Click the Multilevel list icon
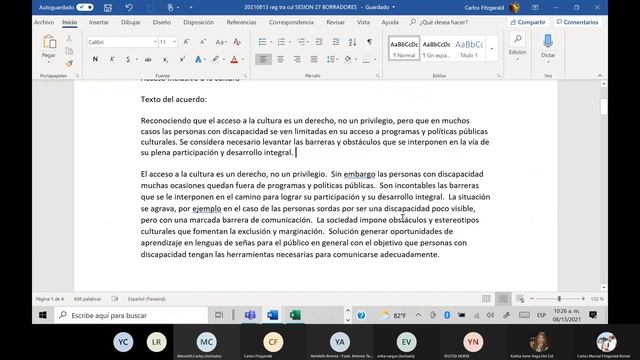The image size is (640, 360). [301, 42]
